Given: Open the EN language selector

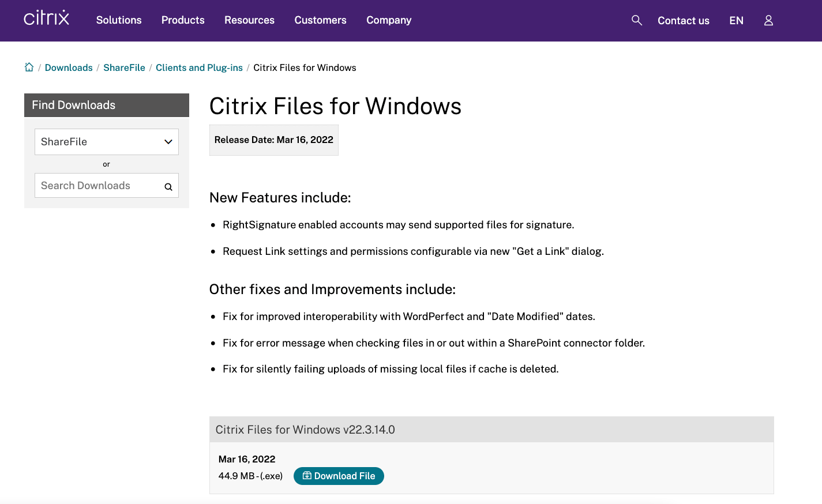Looking at the screenshot, I should click(736, 20).
